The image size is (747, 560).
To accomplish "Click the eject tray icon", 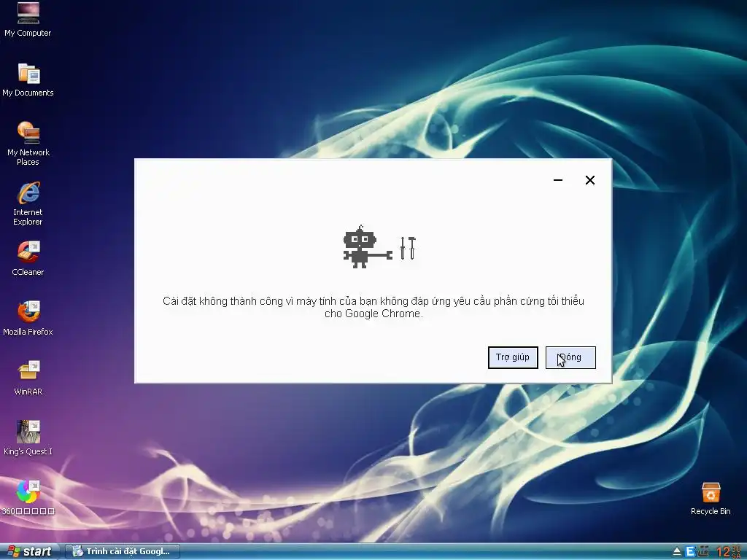I will point(676,552).
